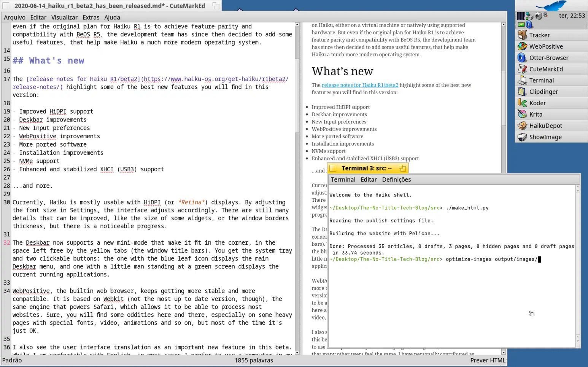The width and height of the screenshot is (588, 367).
Task: Expand the Definições menu in the Terminal window
Action: point(396,180)
